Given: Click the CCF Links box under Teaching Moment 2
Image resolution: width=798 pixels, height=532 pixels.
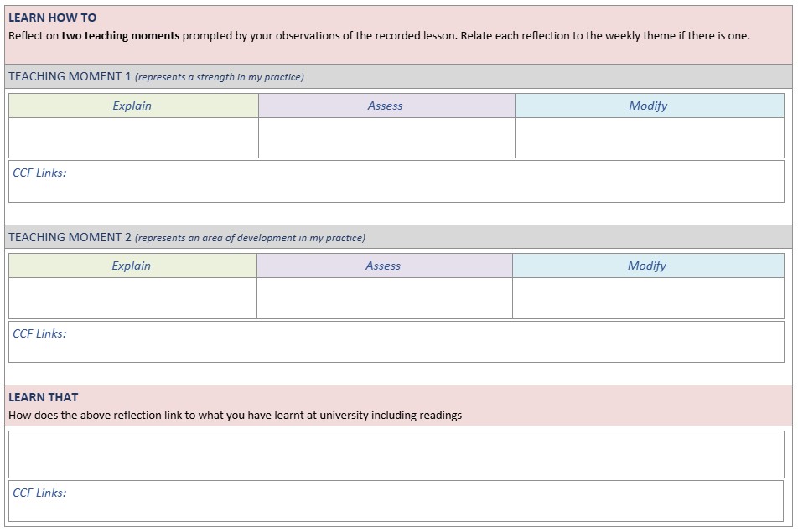Looking at the screenshot, I should 396,342.
